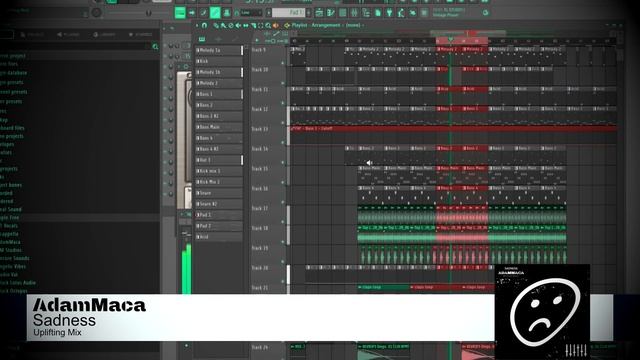Click the orange playback speaker tool
The image size is (640, 360).
276,25
